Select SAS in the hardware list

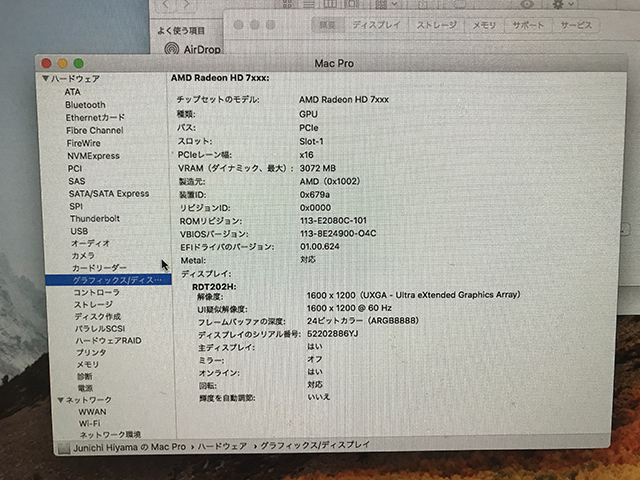(x=77, y=181)
